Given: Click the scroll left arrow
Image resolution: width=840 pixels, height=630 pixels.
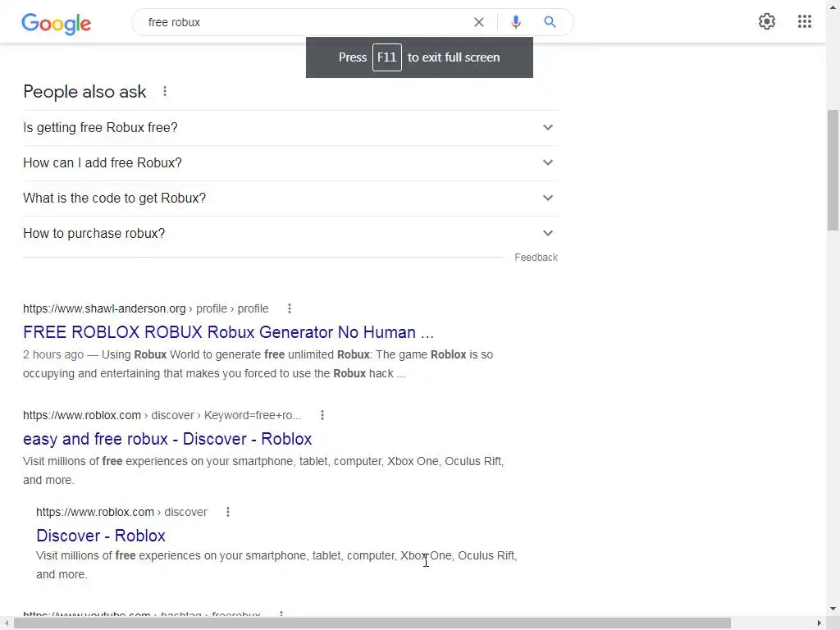Looking at the screenshot, I should pos(6,623).
